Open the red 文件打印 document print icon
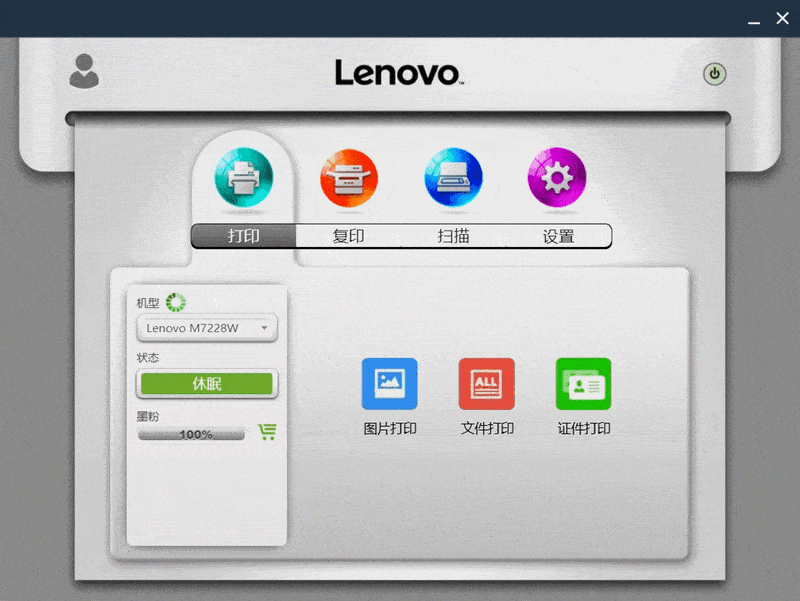 tap(487, 384)
